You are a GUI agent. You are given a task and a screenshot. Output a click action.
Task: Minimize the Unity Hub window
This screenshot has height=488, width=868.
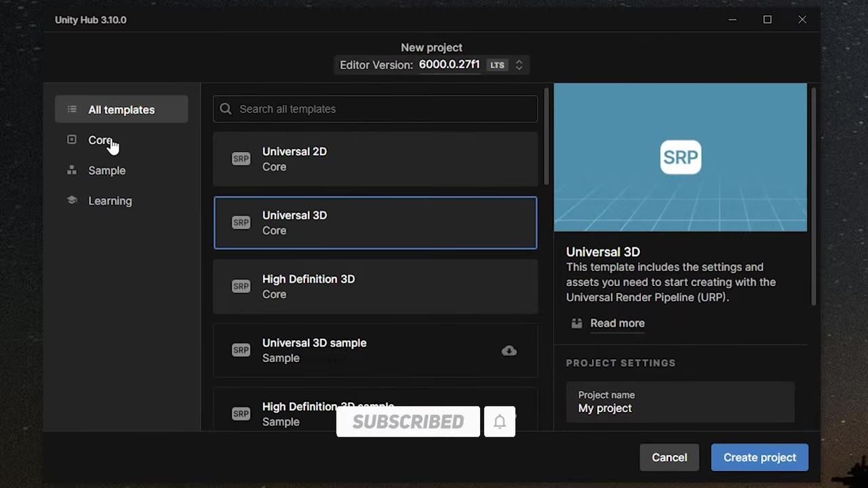(x=732, y=20)
